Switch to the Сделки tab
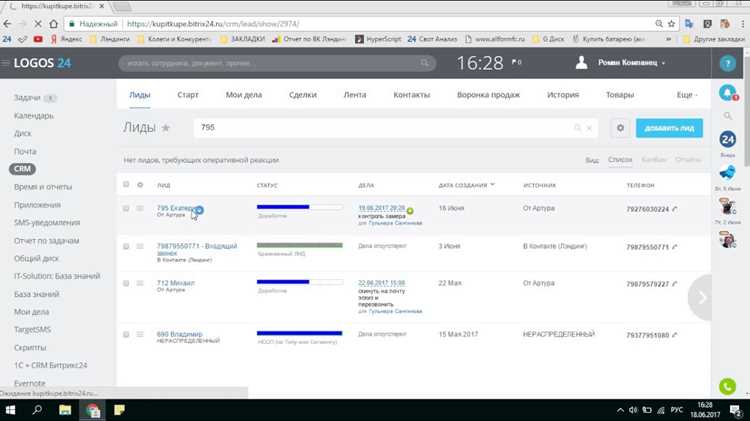Viewport: 750px width, 421px height. point(303,95)
